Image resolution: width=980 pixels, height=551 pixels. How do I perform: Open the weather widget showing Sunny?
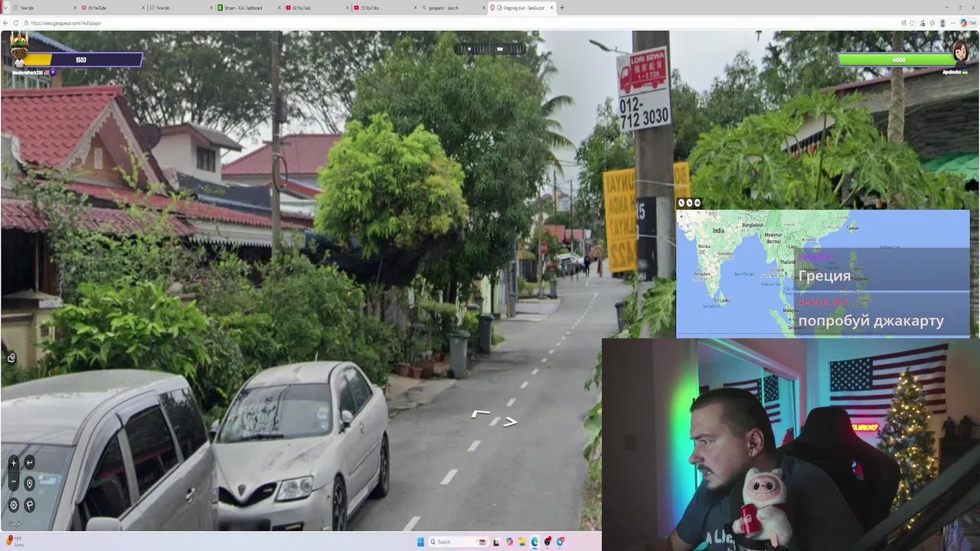pos(15,542)
